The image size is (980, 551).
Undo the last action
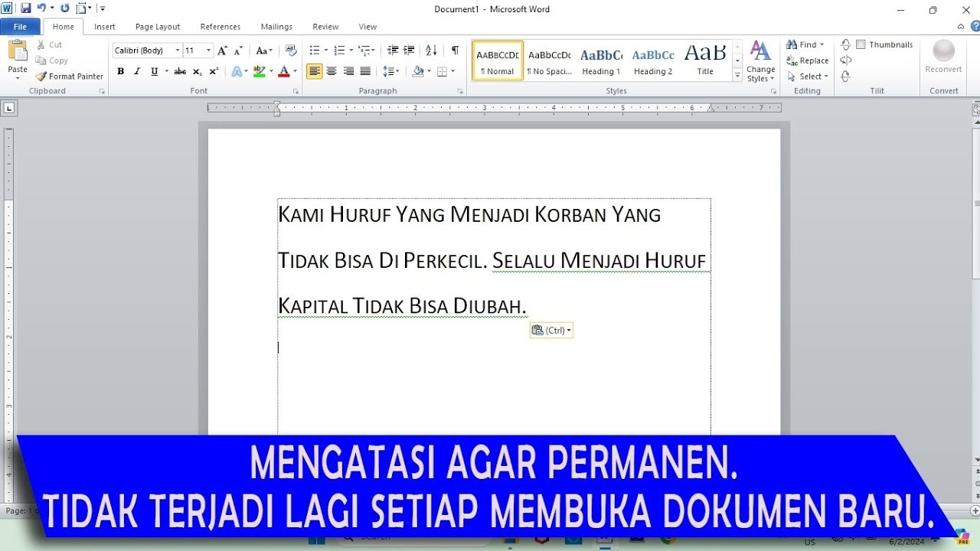tap(41, 8)
